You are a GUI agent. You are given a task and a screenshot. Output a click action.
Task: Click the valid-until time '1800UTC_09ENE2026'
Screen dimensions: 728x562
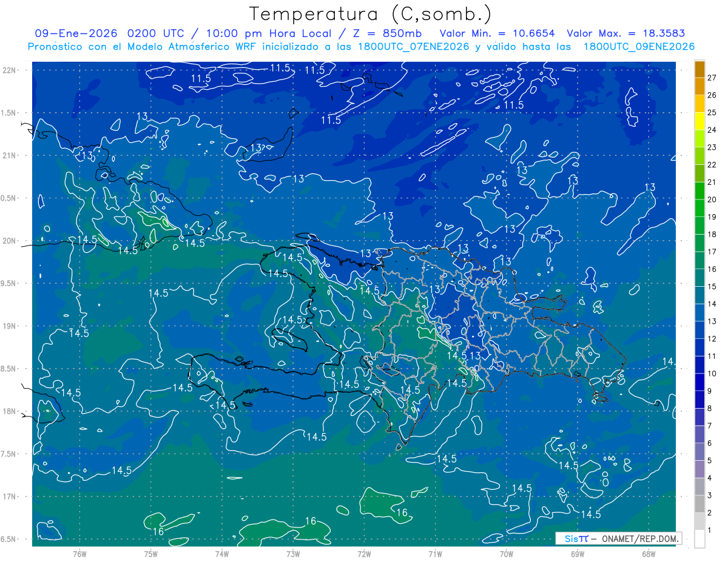(639, 47)
